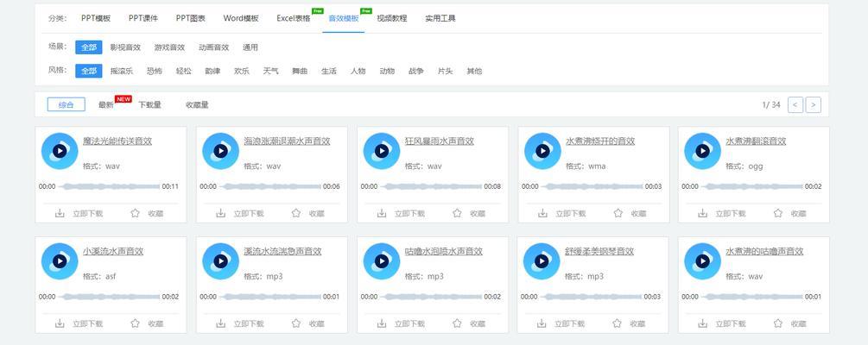Play the 魔法光能传送音效 sound
Viewport: 868px width, 345px height.
coord(60,151)
